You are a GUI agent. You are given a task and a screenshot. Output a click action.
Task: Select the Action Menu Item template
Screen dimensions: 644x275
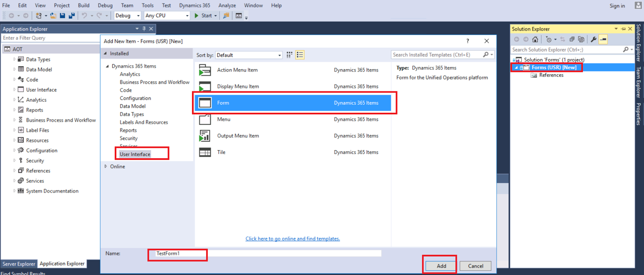[x=293, y=70]
